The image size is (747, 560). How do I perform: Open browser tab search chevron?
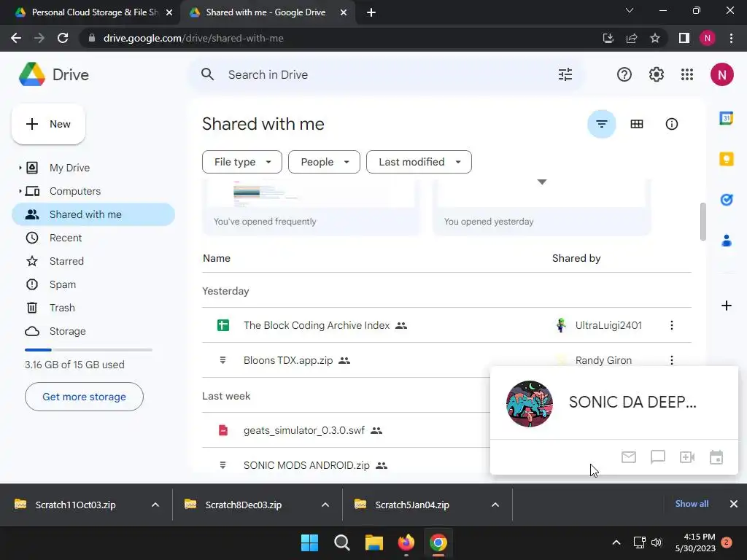(630, 10)
